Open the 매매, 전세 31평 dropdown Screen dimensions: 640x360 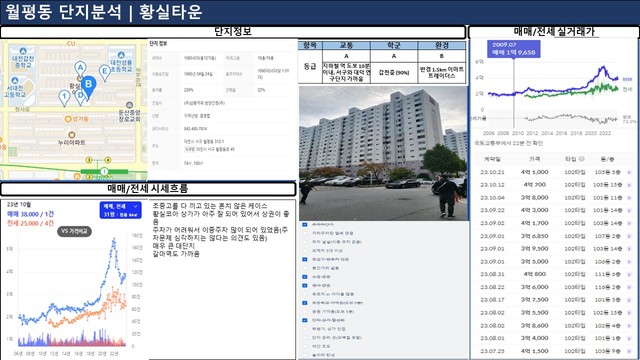coord(120,210)
